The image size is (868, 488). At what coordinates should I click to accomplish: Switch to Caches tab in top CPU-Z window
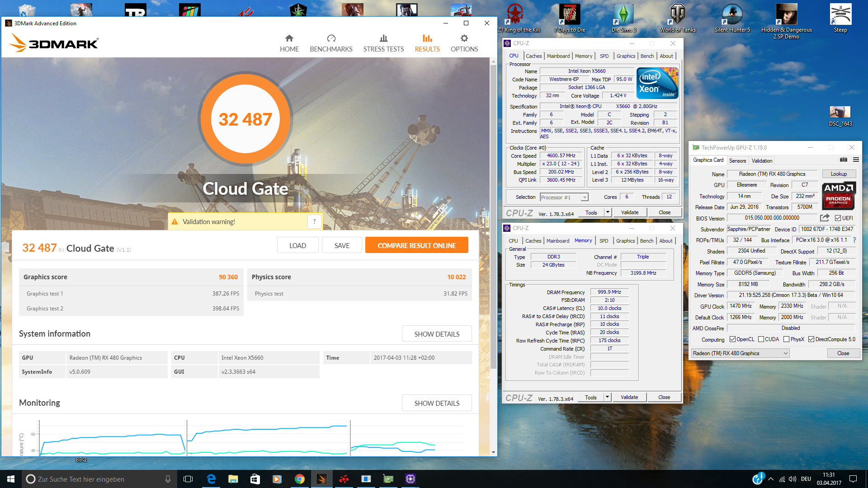[533, 56]
